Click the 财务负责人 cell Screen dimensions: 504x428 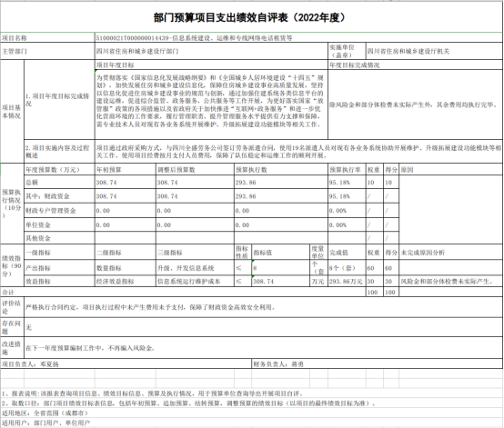click(x=377, y=364)
